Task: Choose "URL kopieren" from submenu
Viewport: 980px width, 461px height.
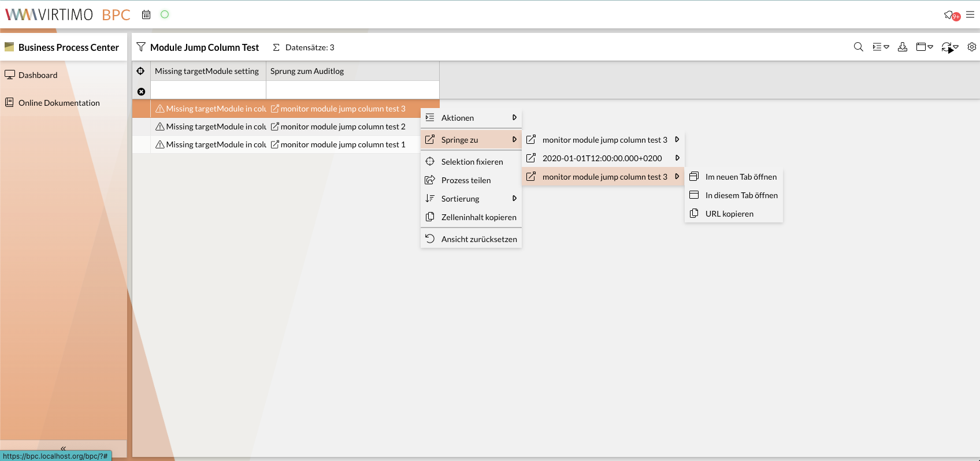Action: coord(729,214)
